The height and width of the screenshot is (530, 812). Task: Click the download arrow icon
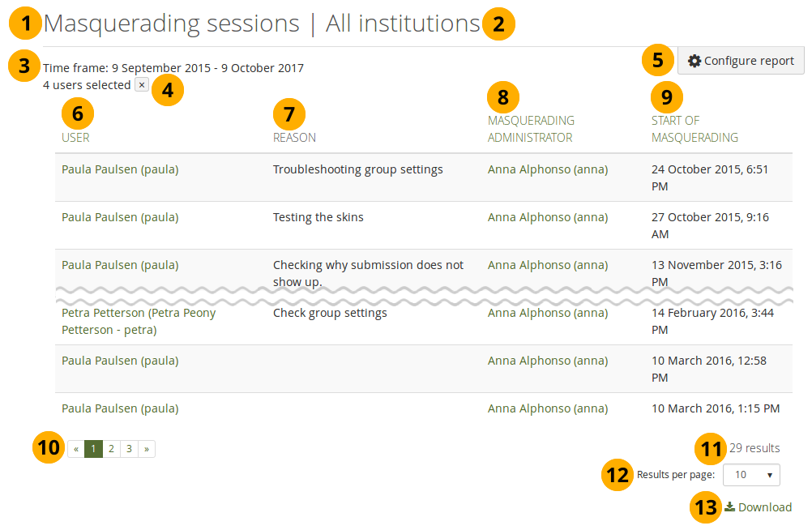point(729,506)
